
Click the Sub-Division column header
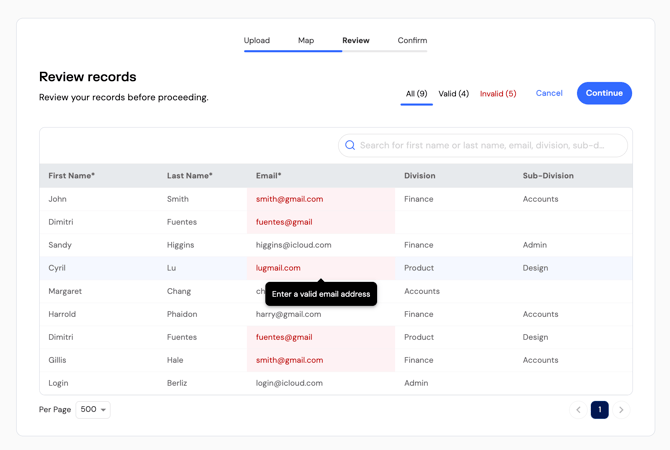(548, 176)
